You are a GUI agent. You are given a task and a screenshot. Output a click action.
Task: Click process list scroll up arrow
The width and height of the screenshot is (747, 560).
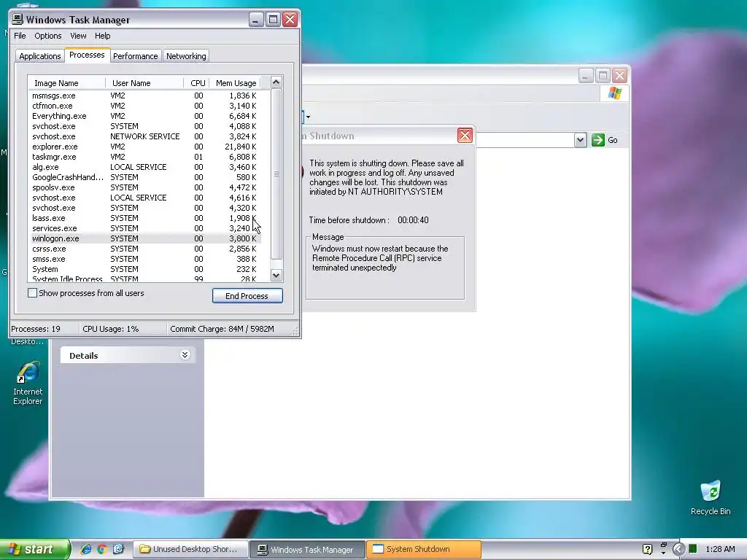(276, 82)
